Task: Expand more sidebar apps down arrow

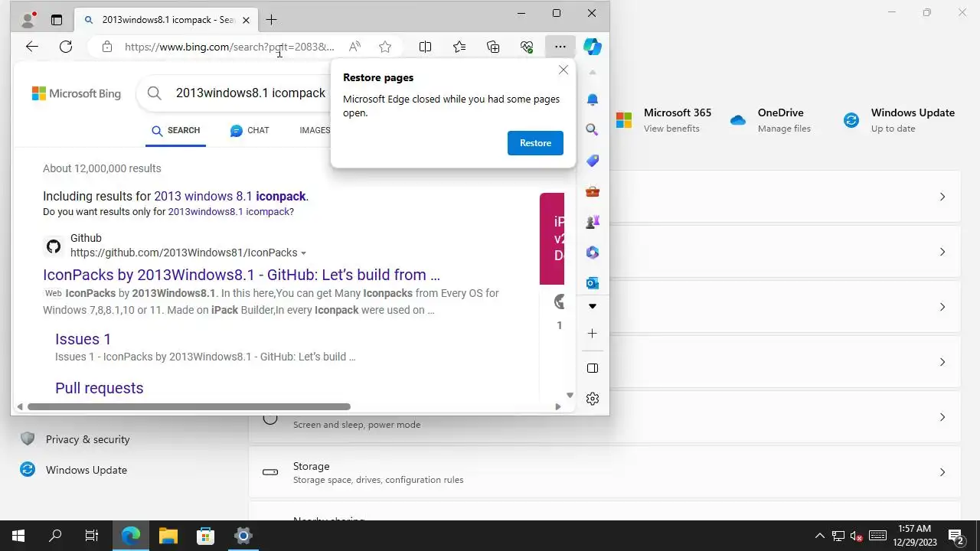Action: (x=593, y=306)
